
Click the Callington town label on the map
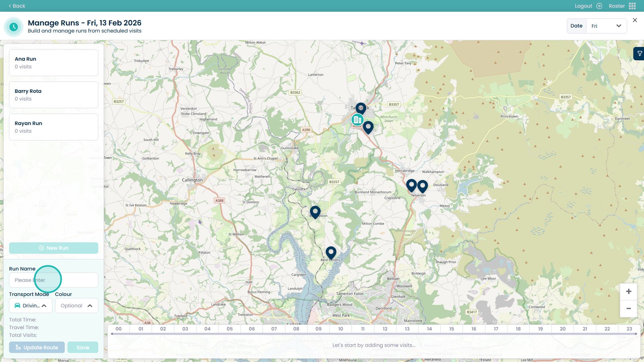(192, 180)
